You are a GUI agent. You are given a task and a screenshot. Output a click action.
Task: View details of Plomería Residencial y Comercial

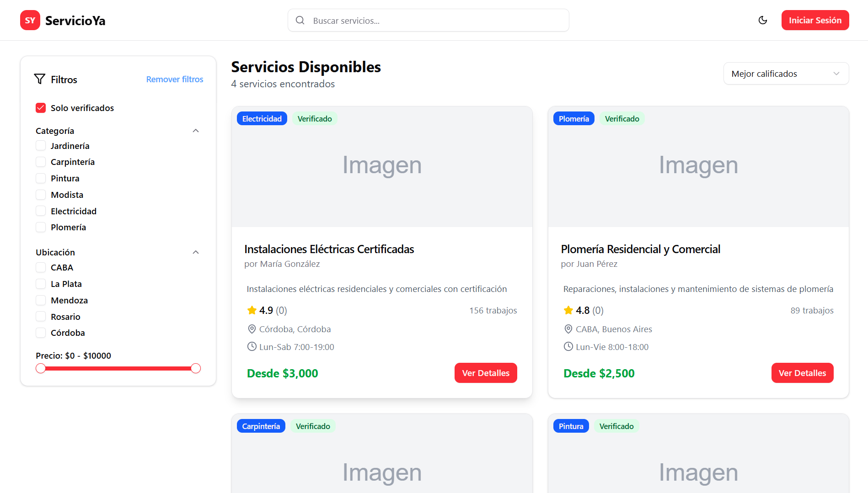tap(802, 373)
